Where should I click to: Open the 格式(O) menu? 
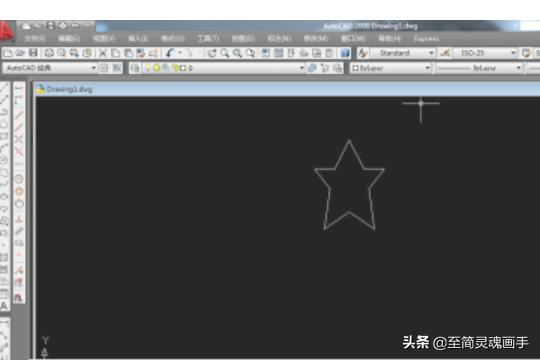coord(173,39)
